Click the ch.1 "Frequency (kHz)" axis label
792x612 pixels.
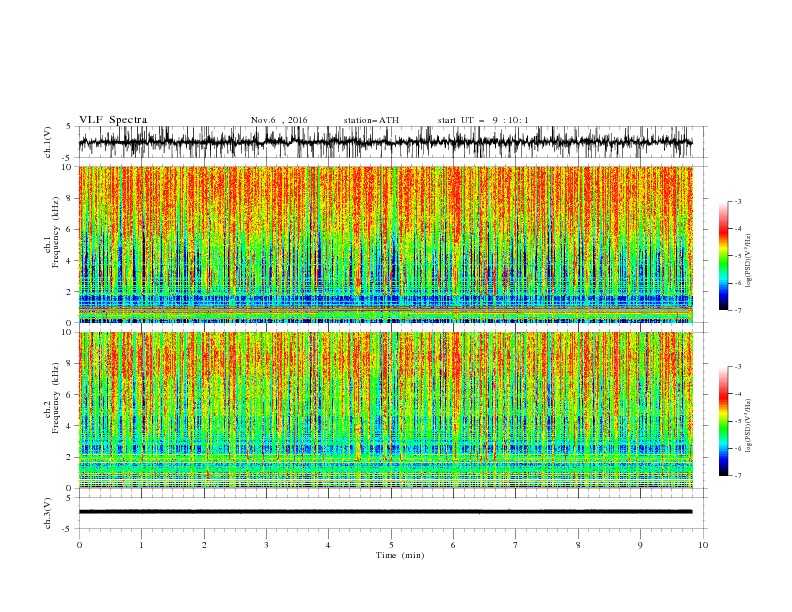click(56, 234)
